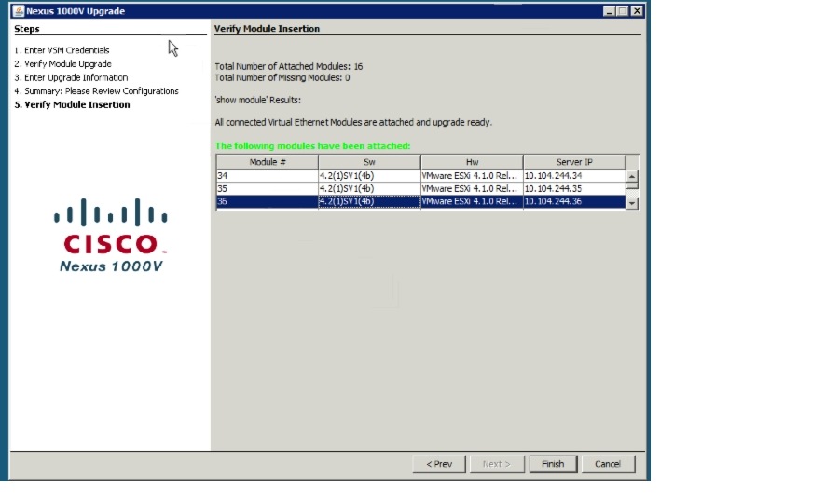Click the Java icon in the title bar
This screenshot has height=504, width=839.
click(x=19, y=10)
